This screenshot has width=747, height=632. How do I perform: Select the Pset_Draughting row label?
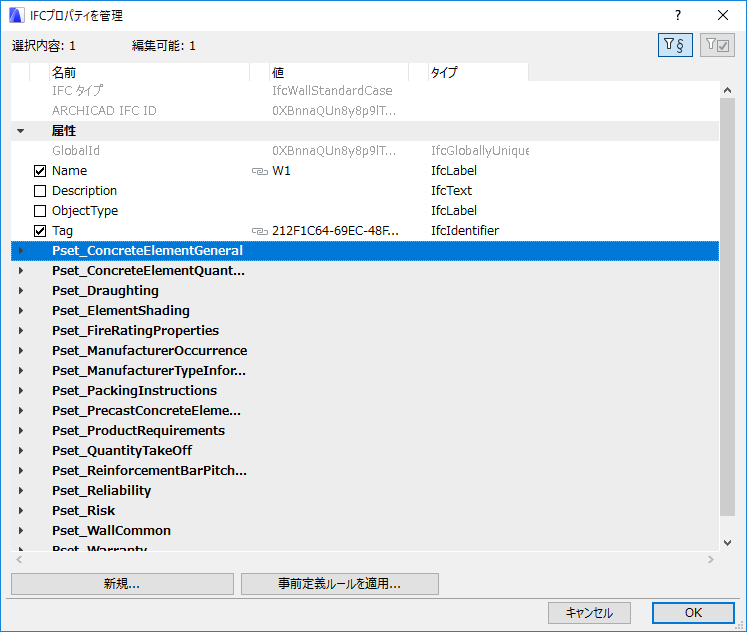tap(105, 291)
